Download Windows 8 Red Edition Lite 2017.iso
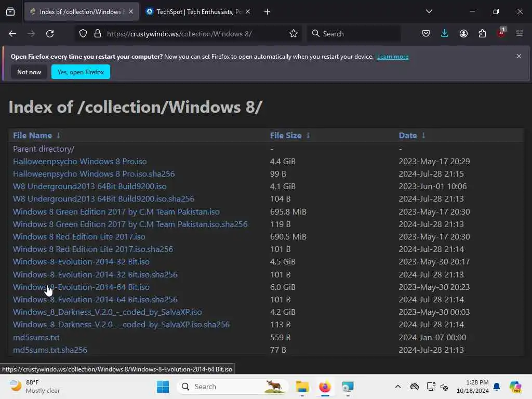Viewport: 532px width, 399px height. [79, 237]
